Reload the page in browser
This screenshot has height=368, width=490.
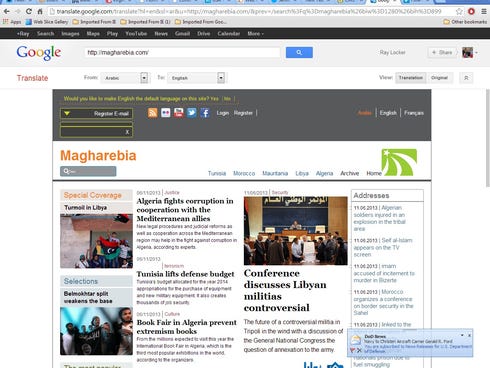tap(29, 11)
